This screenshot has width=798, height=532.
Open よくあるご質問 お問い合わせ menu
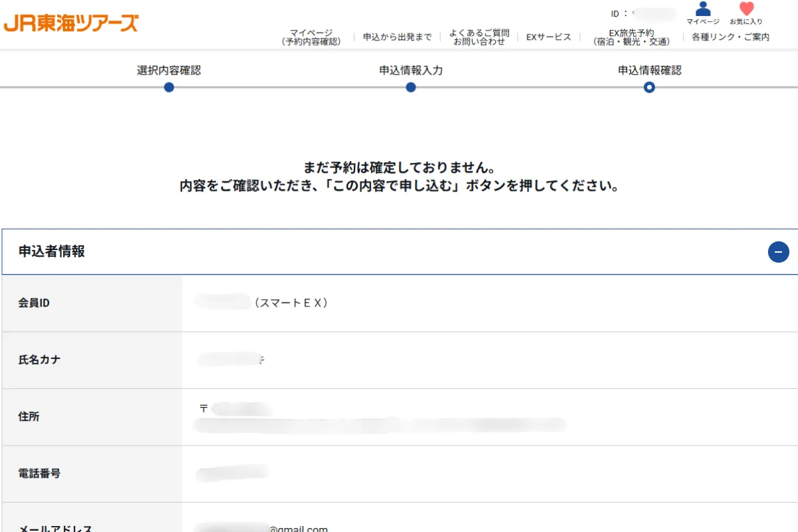[x=479, y=37]
